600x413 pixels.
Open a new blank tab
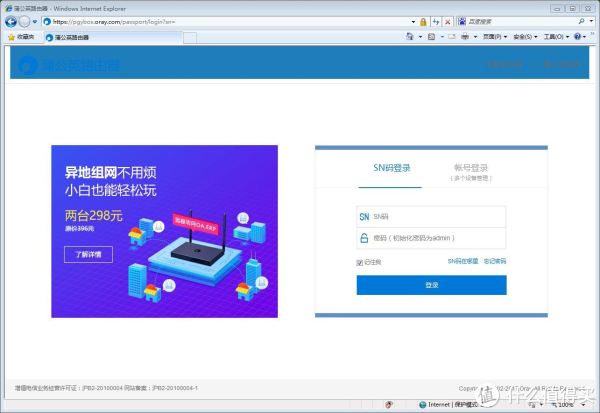(x=190, y=38)
